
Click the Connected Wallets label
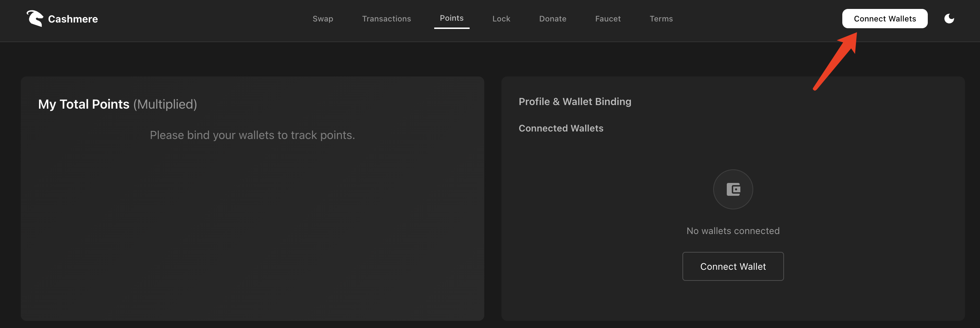(x=561, y=128)
